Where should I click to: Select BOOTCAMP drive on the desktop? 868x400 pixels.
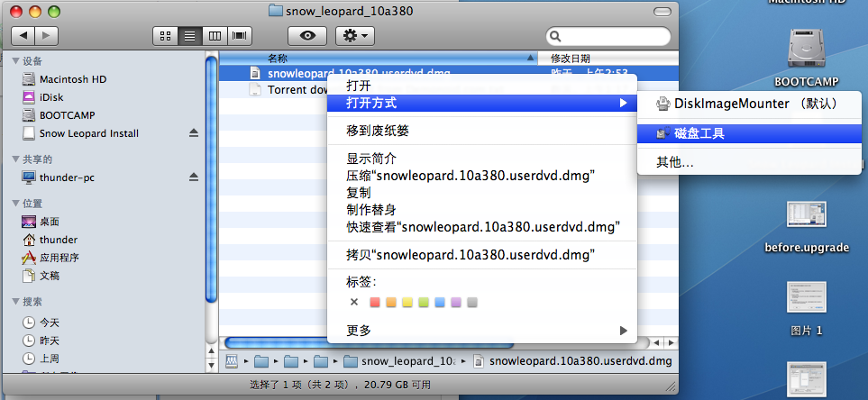pyautogui.click(x=806, y=59)
